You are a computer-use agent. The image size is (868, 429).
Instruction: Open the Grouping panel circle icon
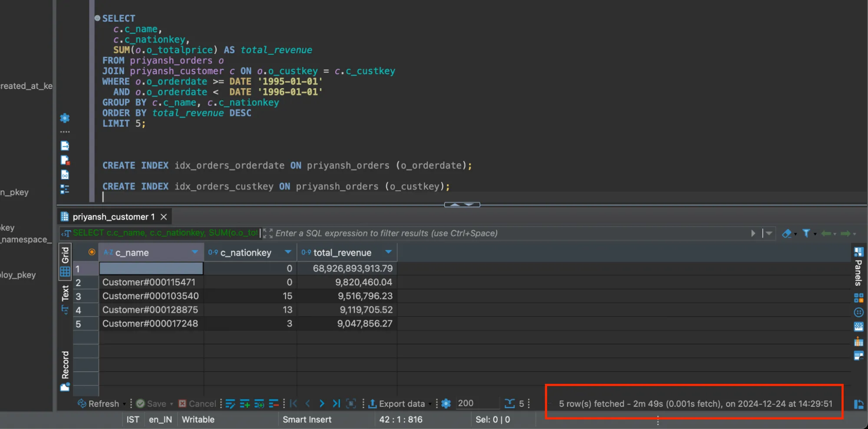(858, 313)
